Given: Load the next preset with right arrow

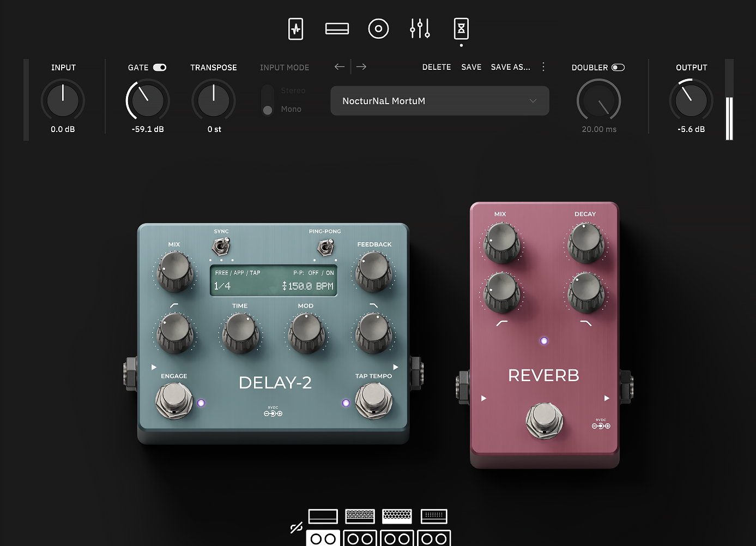Looking at the screenshot, I should coord(361,67).
